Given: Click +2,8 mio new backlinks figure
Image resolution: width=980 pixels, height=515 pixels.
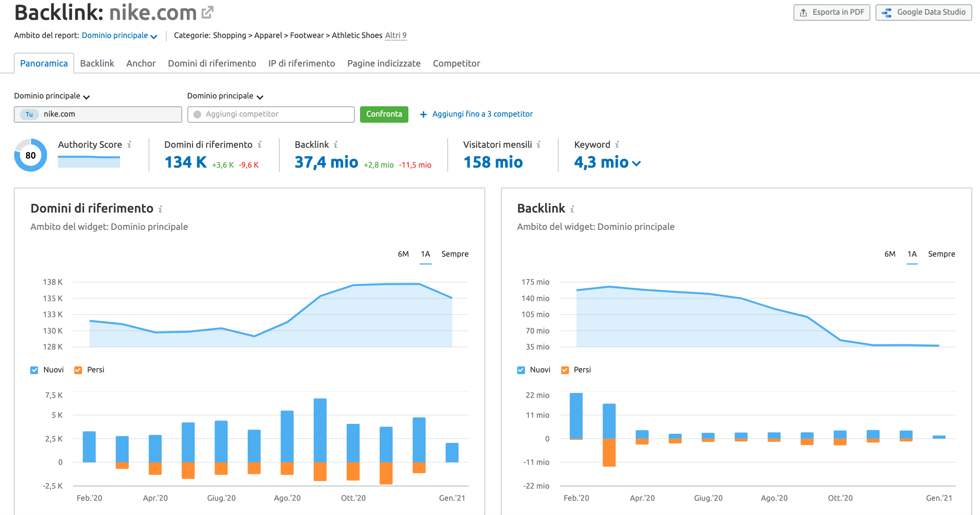Looking at the screenshot, I should [379, 165].
